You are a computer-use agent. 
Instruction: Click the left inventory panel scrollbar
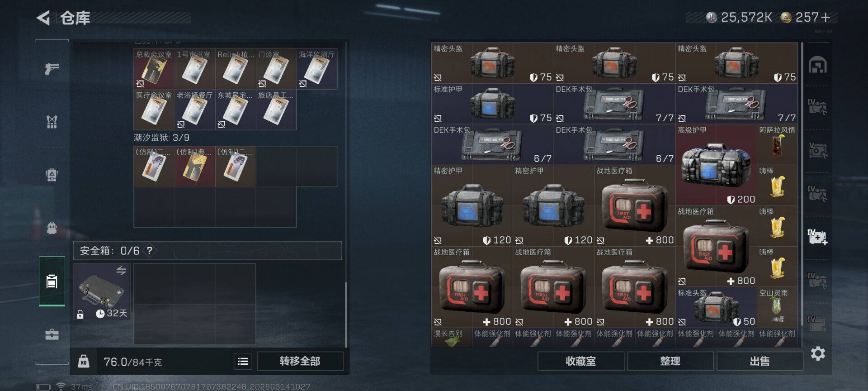click(x=346, y=314)
